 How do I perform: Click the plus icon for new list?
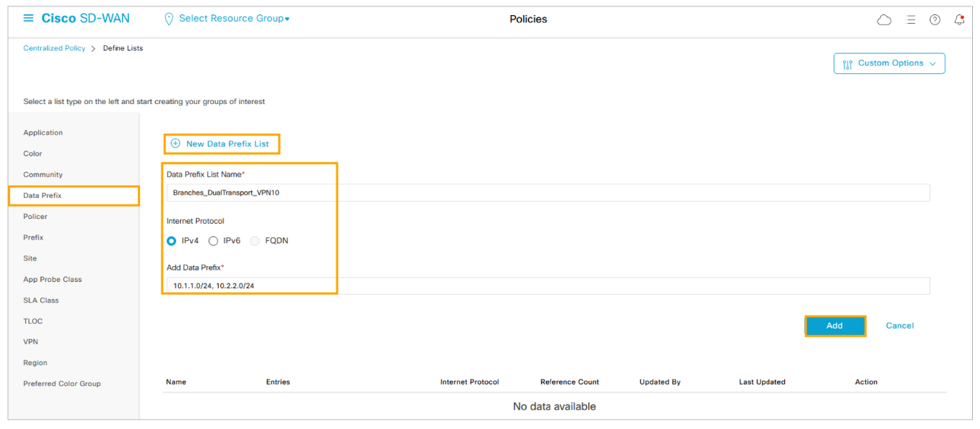pyautogui.click(x=175, y=143)
